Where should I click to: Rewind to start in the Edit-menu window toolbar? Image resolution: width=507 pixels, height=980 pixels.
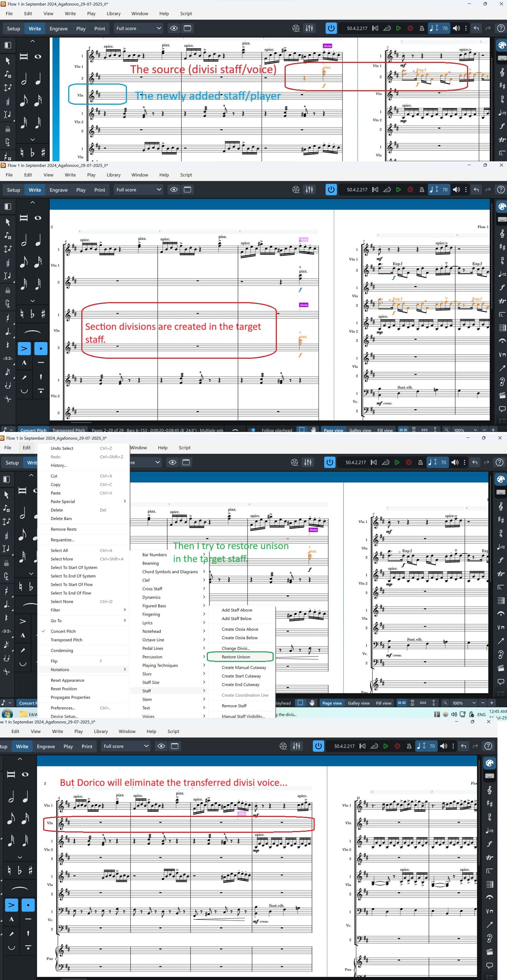(374, 462)
